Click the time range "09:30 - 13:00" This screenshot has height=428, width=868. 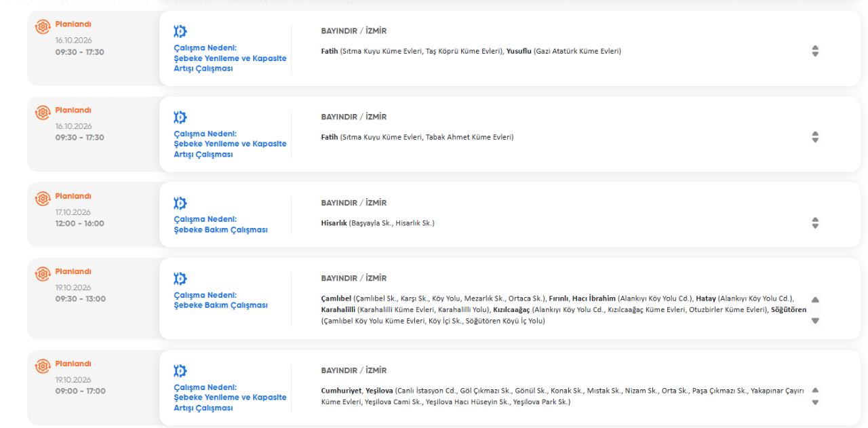tap(81, 299)
